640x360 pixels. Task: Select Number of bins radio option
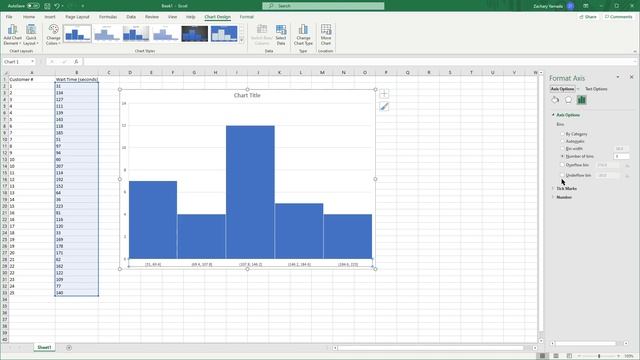click(x=562, y=156)
